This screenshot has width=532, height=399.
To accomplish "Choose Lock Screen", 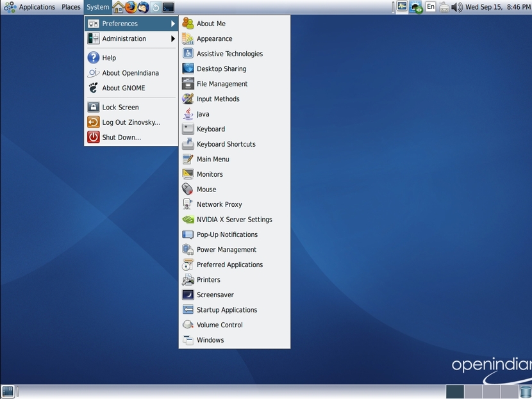I will (131, 107).
